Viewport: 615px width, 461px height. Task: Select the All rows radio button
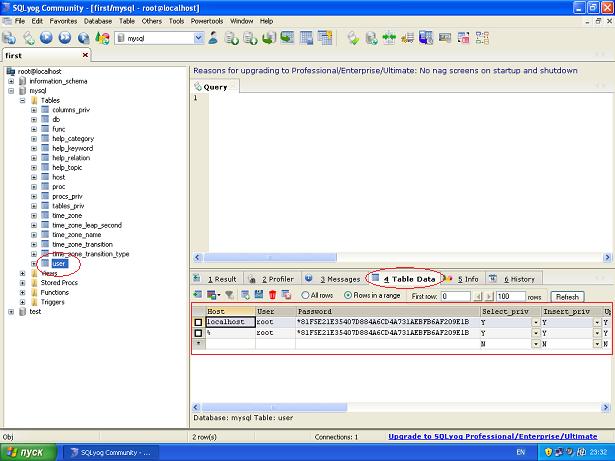[305, 295]
